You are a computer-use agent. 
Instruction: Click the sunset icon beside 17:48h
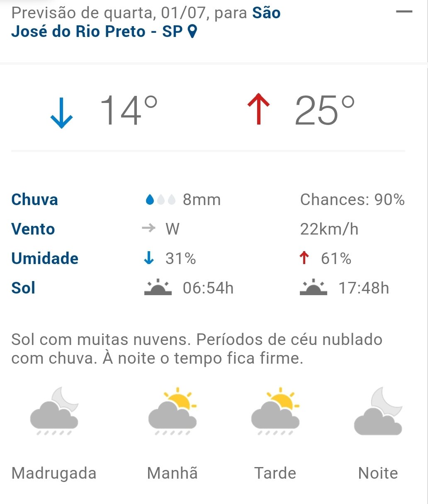[x=313, y=287]
